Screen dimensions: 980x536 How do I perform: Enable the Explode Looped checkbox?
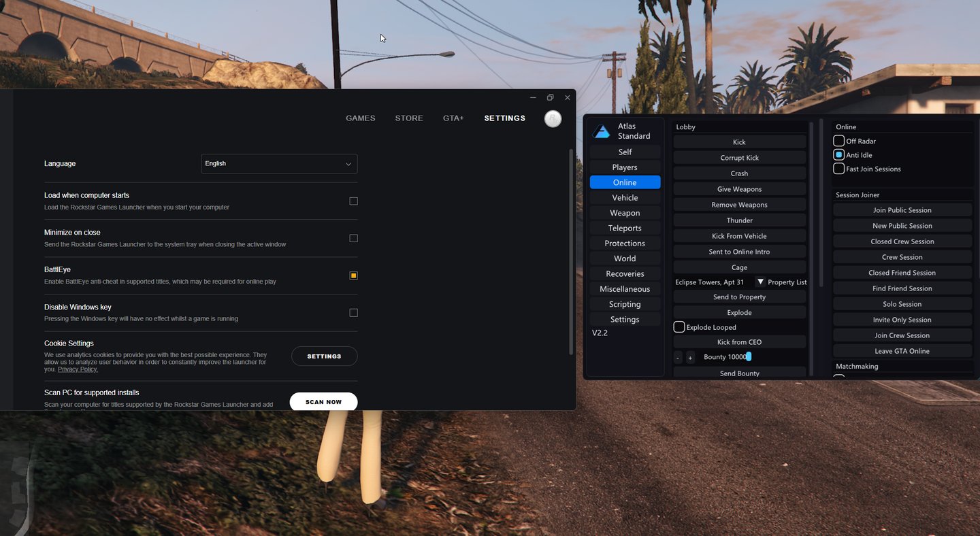679,327
